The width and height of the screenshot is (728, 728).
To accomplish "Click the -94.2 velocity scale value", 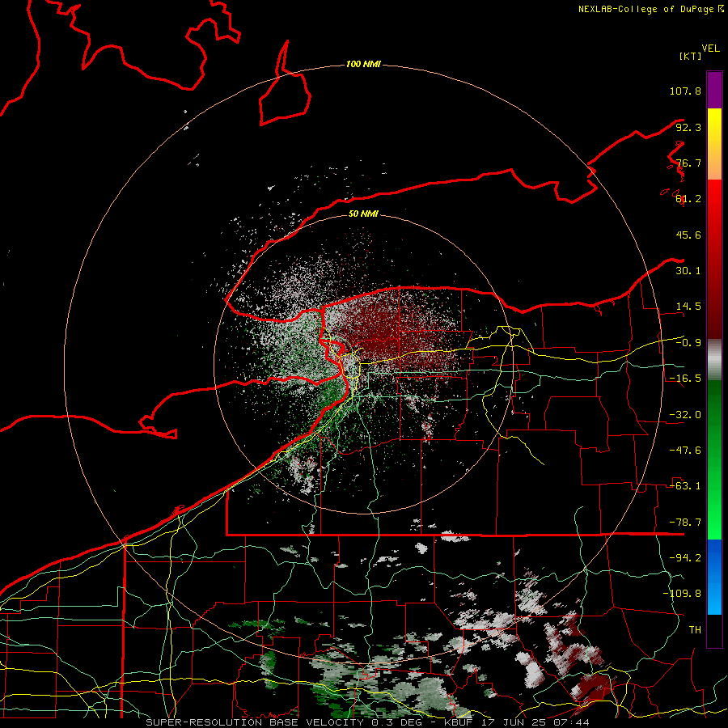I will [x=685, y=558].
